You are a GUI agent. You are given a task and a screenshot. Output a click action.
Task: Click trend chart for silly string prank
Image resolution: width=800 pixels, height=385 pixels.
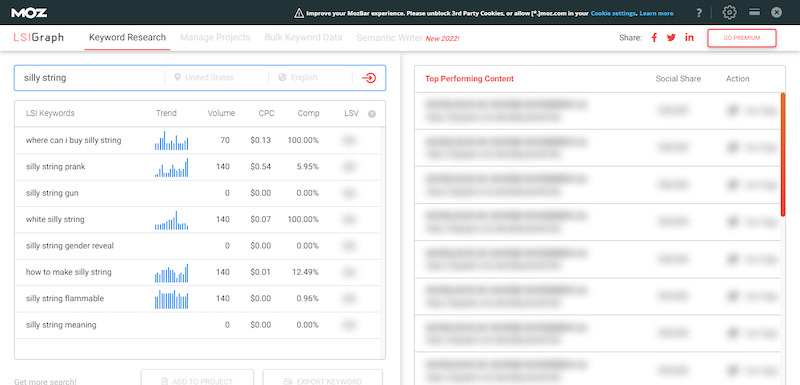pyautogui.click(x=171, y=168)
